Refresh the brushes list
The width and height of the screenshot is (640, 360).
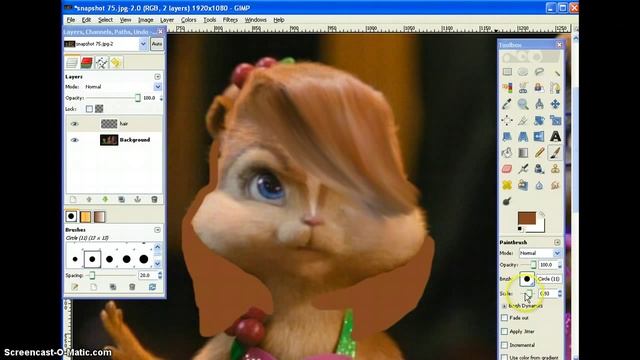[x=152, y=287]
